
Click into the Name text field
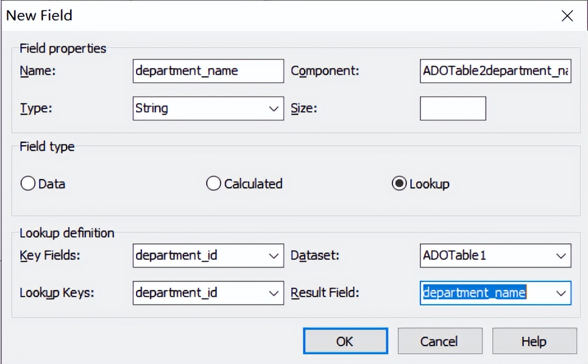(208, 71)
